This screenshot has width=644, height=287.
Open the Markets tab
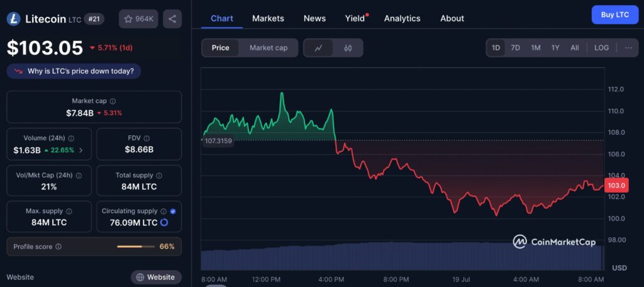click(x=268, y=18)
